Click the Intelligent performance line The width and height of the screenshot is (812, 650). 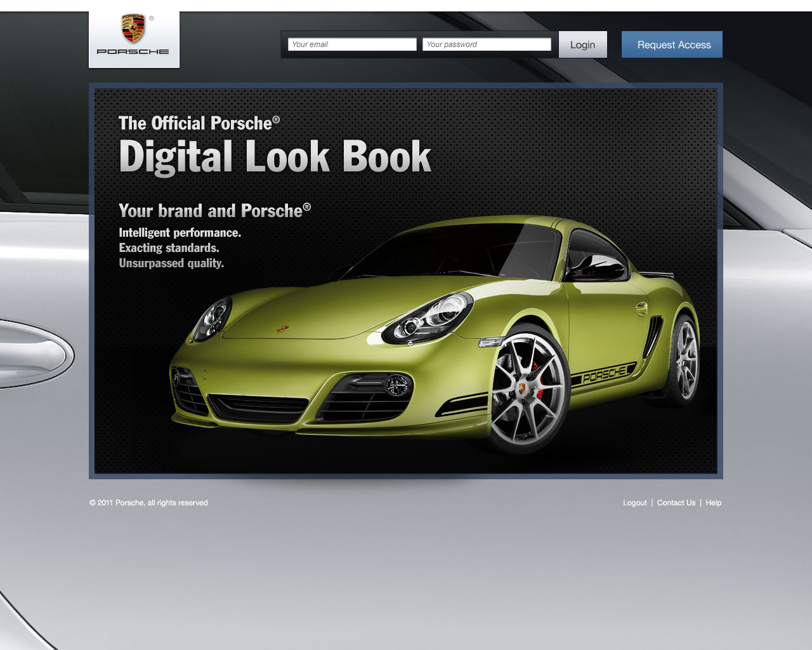point(180,233)
